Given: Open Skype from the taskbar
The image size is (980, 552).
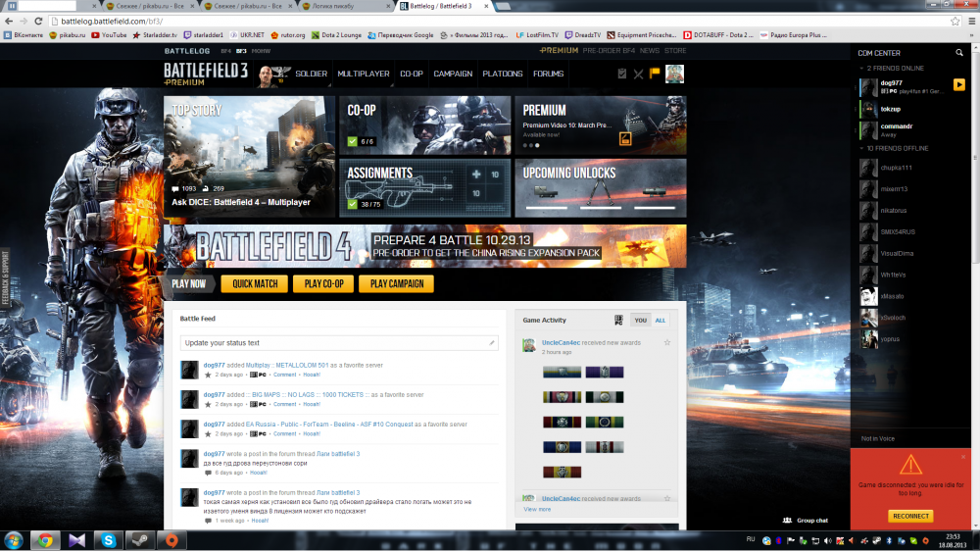Looking at the screenshot, I should click(x=108, y=540).
